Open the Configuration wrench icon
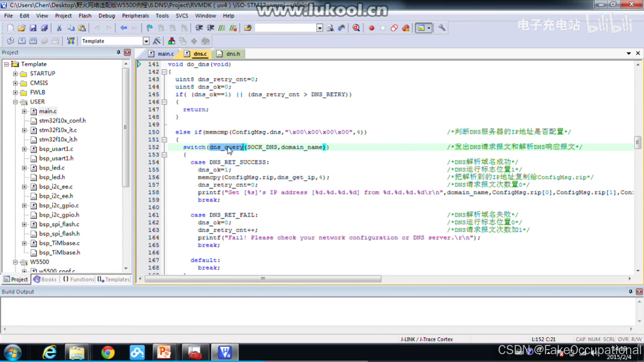 (442, 28)
